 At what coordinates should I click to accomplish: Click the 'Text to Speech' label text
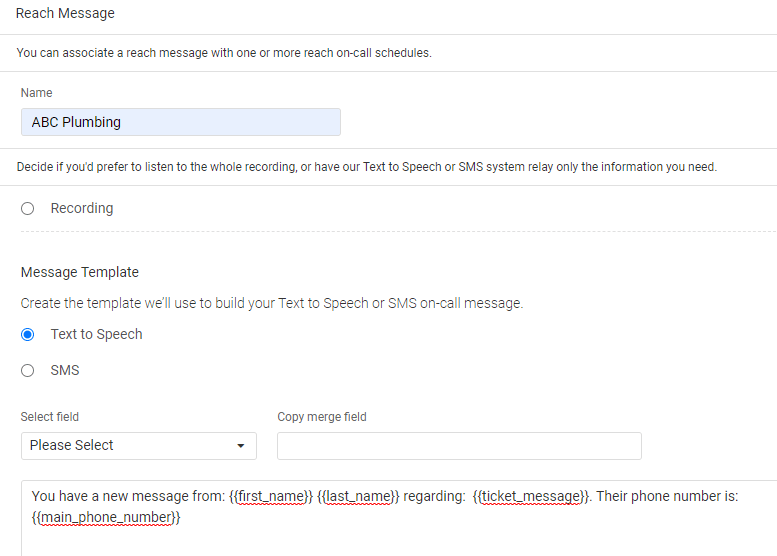(96, 334)
